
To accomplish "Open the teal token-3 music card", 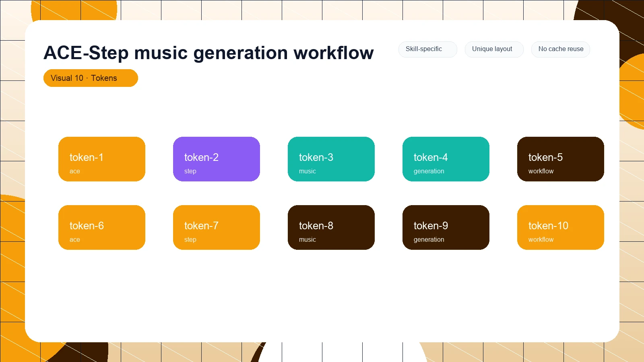I will pos(331,159).
